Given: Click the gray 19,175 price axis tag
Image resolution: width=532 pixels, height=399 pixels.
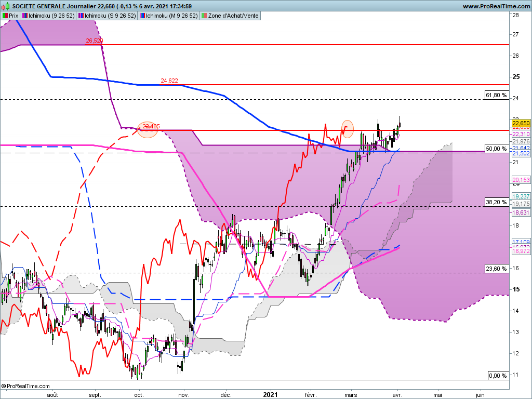Looking at the screenshot, I should click(x=521, y=204).
